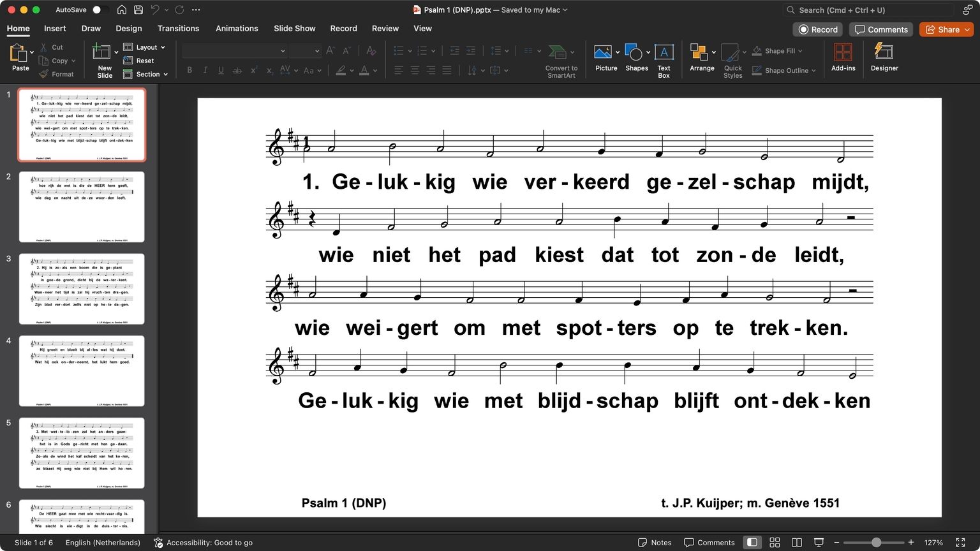The image size is (980, 551).
Task: Start recording with the Record button
Action: pos(817,29)
